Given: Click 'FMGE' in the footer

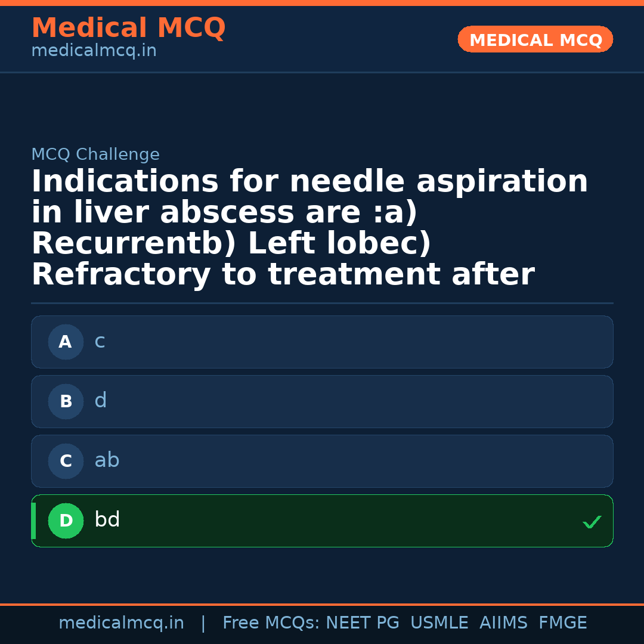Looking at the screenshot, I should tap(562, 623).
